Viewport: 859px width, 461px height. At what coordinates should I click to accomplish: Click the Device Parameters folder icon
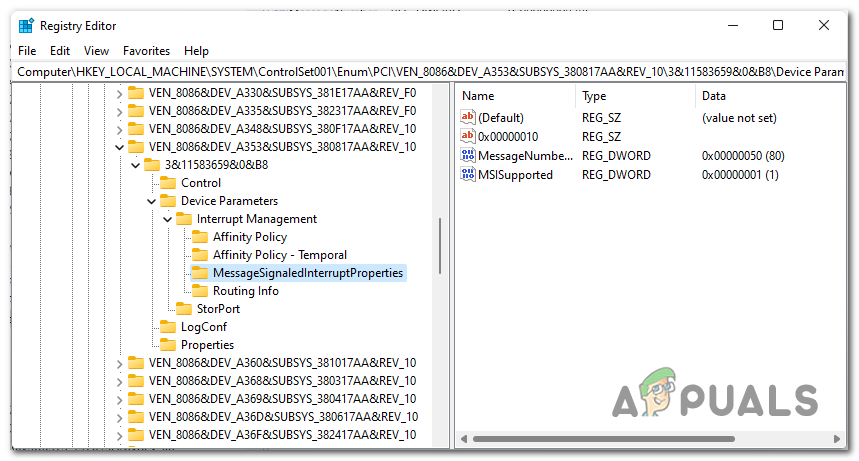(x=168, y=201)
